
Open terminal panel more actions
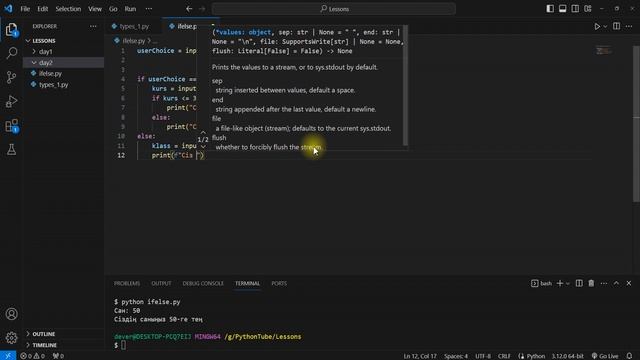click(x=604, y=283)
